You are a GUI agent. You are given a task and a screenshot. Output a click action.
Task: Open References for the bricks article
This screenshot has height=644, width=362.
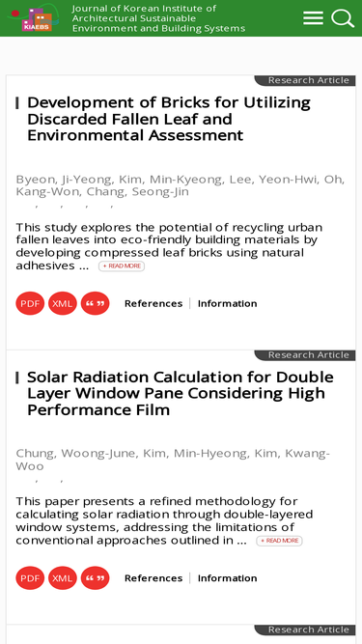point(153,303)
